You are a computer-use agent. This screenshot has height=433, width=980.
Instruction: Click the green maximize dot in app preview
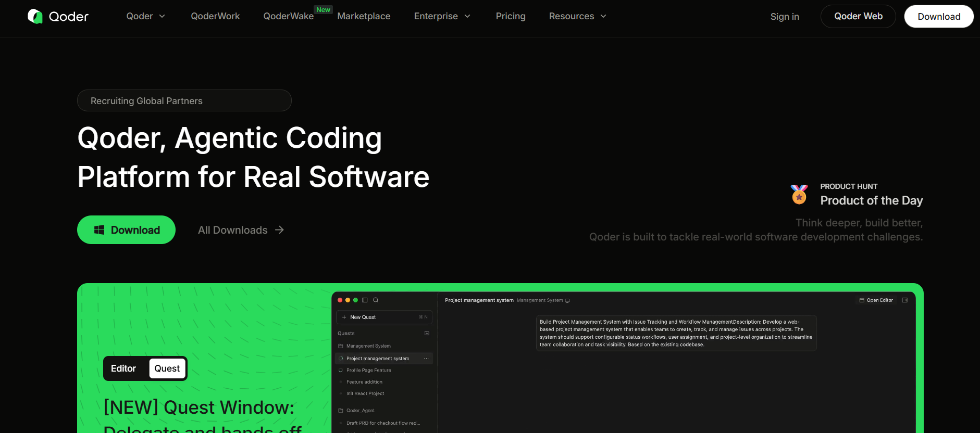pyautogui.click(x=356, y=300)
